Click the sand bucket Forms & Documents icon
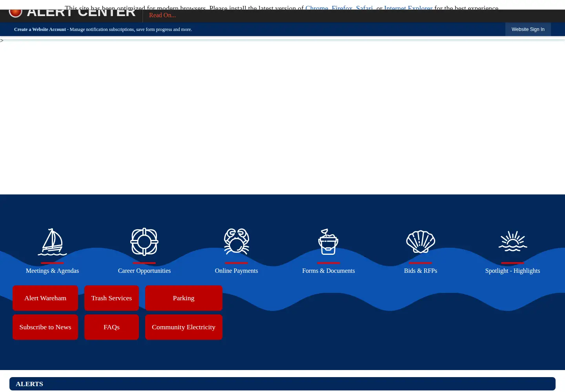Image resolution: width=565 pixels, height=392 pixels. pos(328,242)
